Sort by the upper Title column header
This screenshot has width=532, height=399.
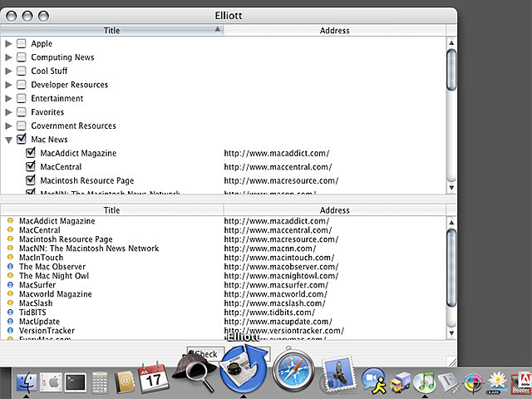pos(111,30)
